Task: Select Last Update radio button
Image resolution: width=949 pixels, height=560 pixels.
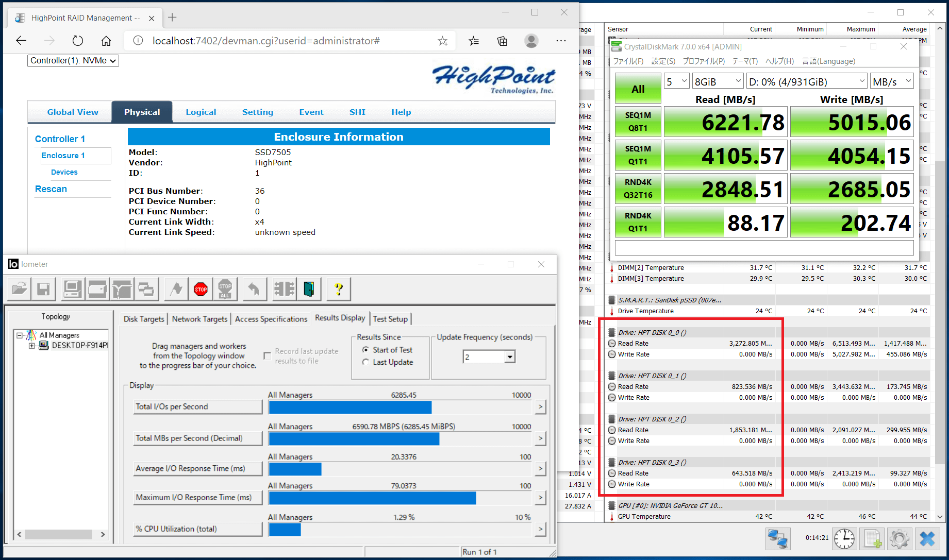Action: click(365, 362)
